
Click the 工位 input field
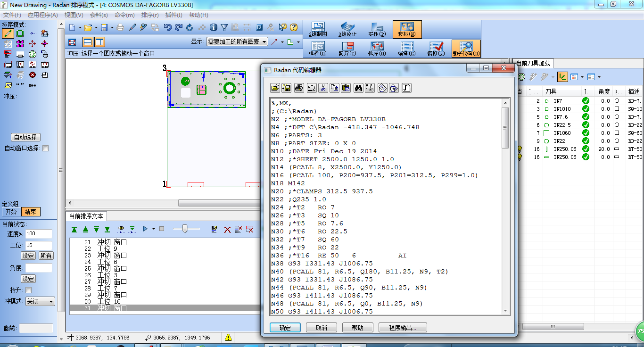[38, 246]
